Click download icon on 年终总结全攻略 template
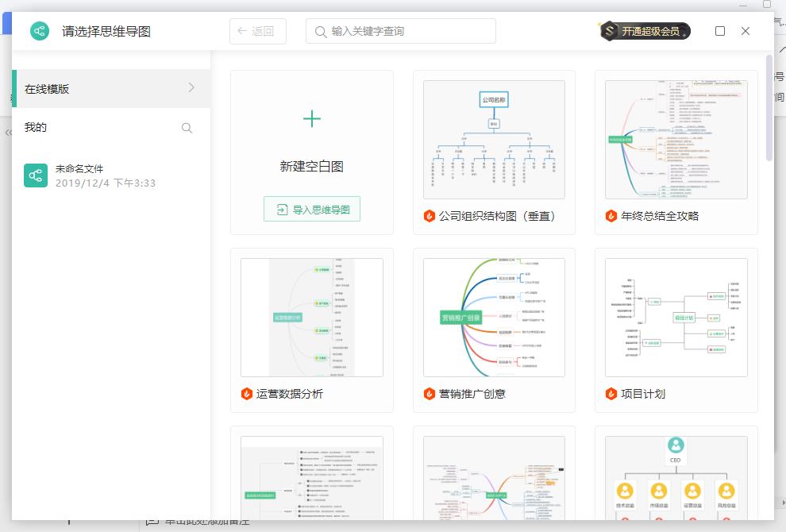Screen dimensions: 786x532 click(610, 215)
